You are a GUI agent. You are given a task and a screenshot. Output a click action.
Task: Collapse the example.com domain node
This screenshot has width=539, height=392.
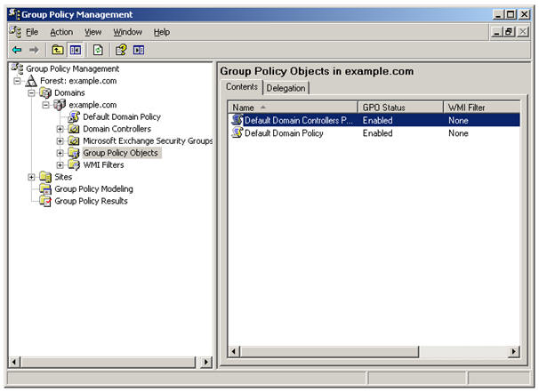click(45, 105)
